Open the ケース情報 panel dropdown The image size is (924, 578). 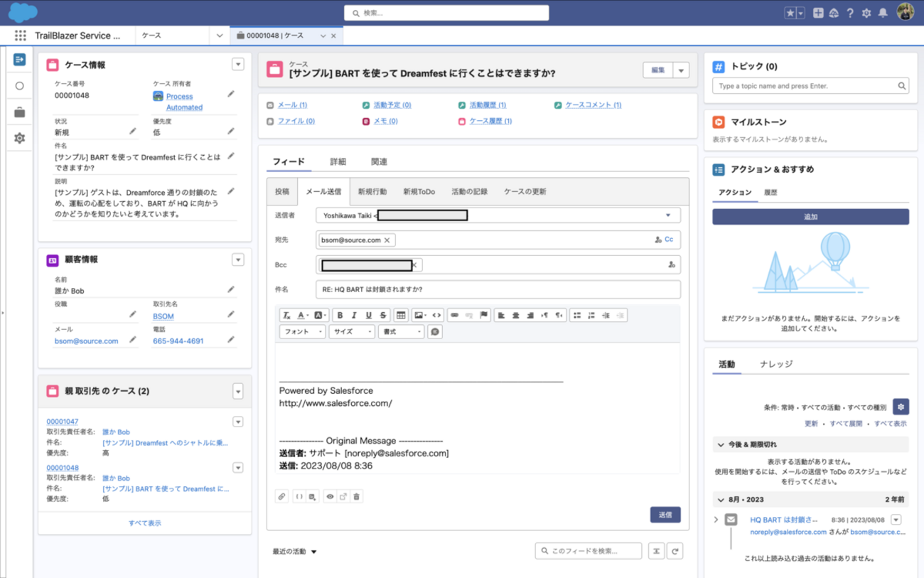coord(238,65)
